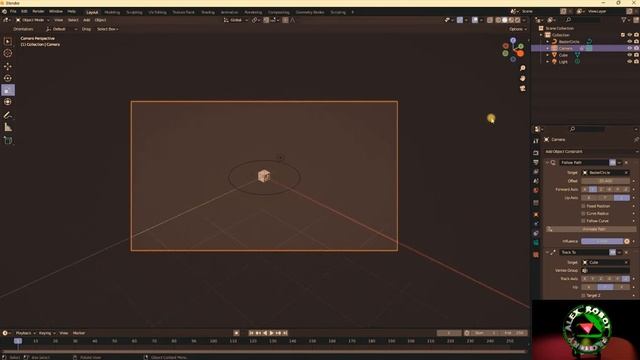Expand the BezierCircle tree item
This screenshot has height=360, width=640.
[x=548, y=42]
